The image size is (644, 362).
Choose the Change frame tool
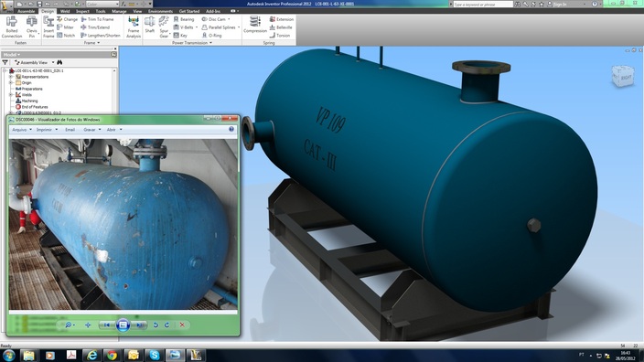click(x=68, y=19)
